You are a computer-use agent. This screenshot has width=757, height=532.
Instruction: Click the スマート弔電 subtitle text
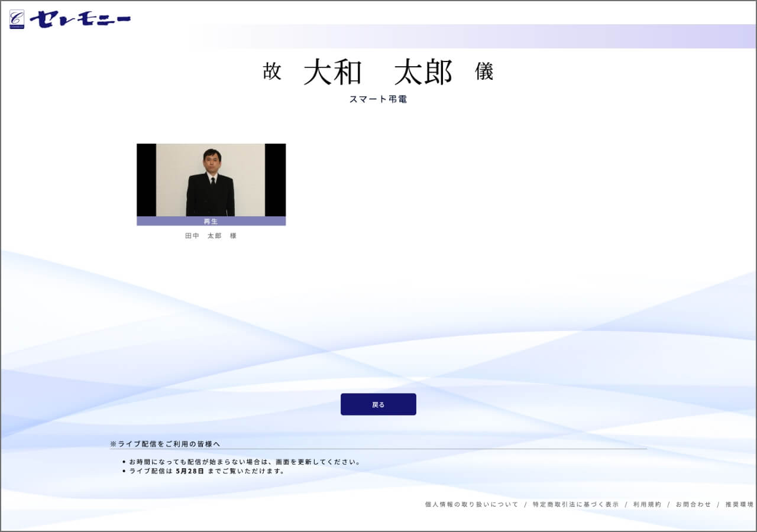tap(378, 99)
